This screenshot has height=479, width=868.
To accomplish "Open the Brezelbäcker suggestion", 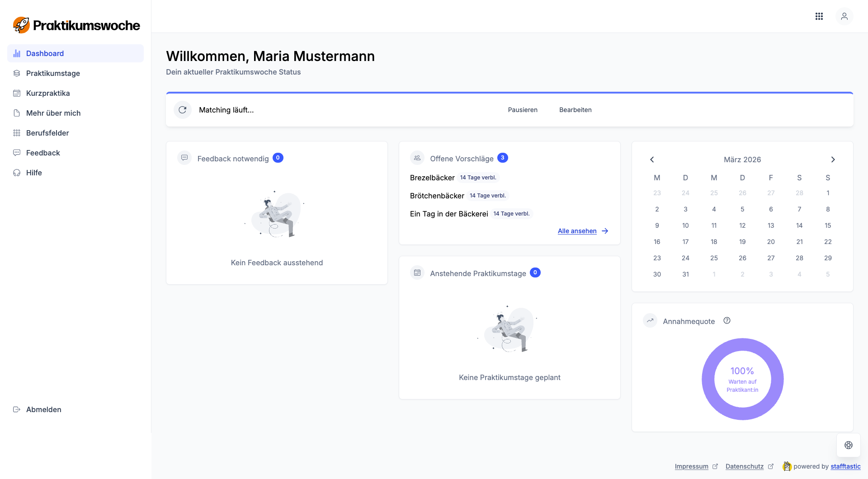I will (x=432, y=178).
